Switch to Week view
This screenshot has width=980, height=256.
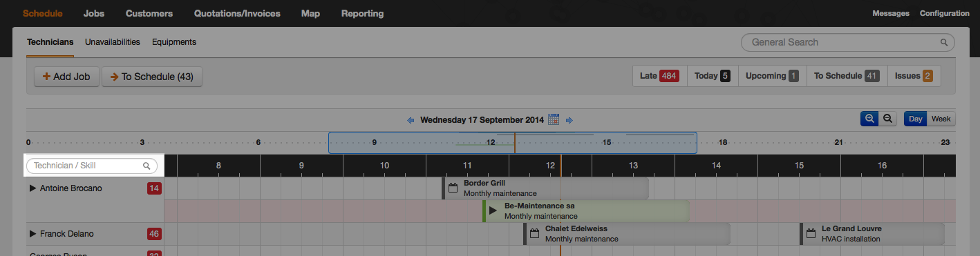pyautogui.click(x=941, y=119)
